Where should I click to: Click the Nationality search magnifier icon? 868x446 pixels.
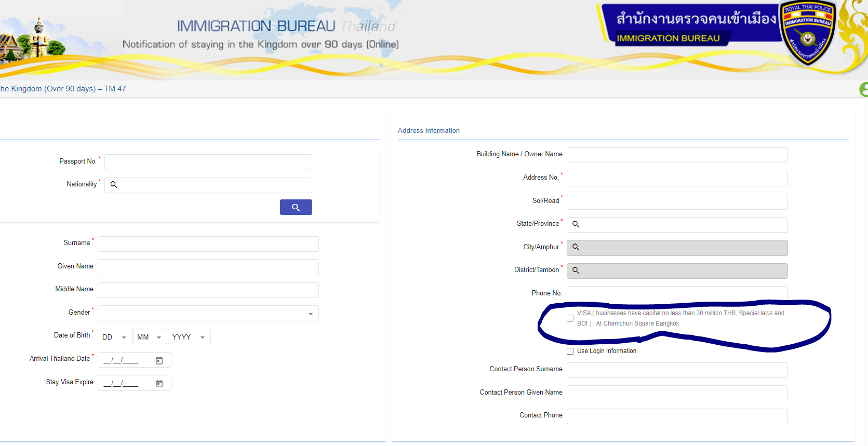coord(114,185)
